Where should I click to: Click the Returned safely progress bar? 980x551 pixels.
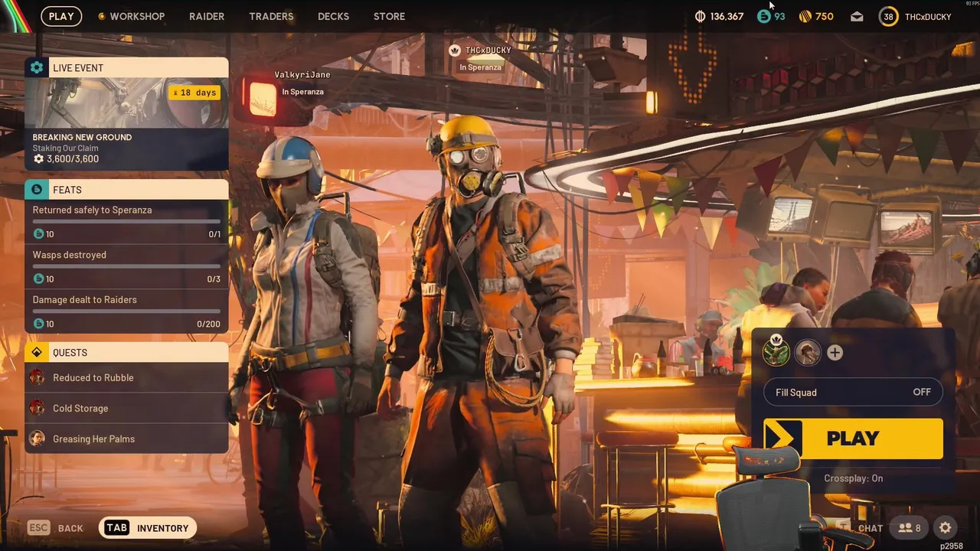click(126, 221)
